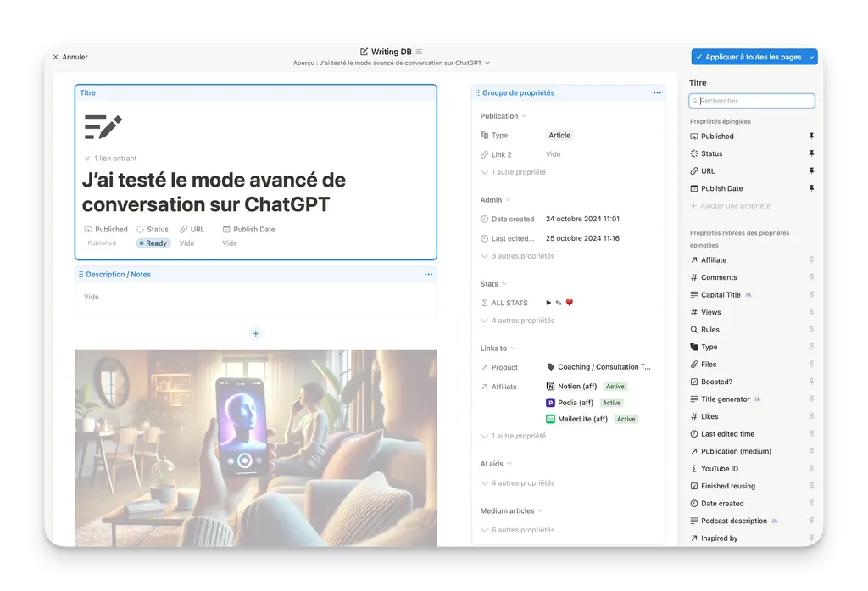Pin the Capital Title property

tap(811, 295)
